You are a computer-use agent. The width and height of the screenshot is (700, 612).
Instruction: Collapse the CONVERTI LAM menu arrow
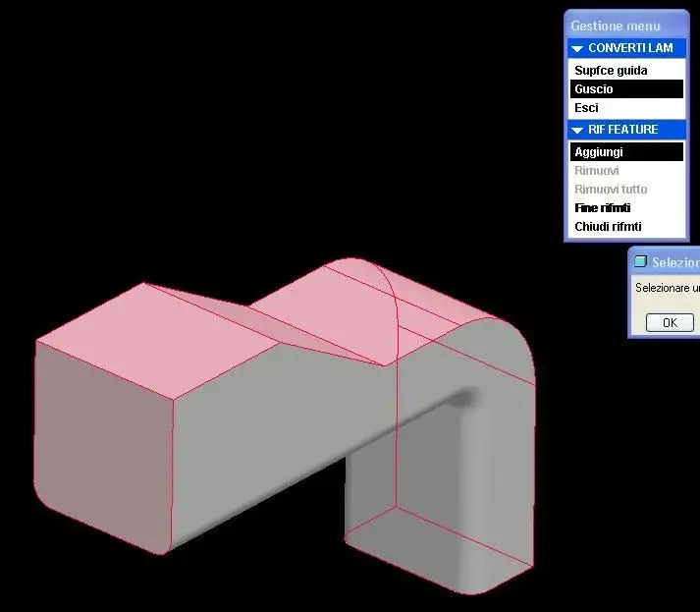[x=577, y=48]
